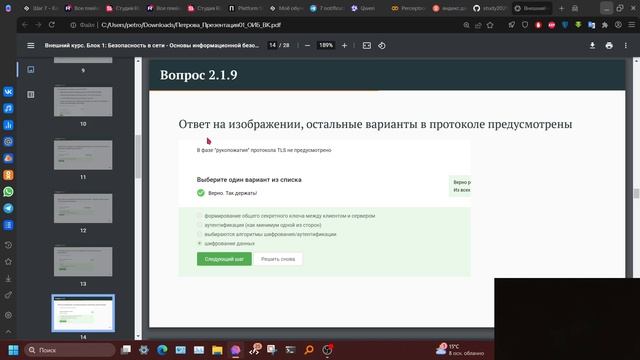Open Microsoft Edge from the taskbar
640x360 pixels.
click(x=162, y=350)
